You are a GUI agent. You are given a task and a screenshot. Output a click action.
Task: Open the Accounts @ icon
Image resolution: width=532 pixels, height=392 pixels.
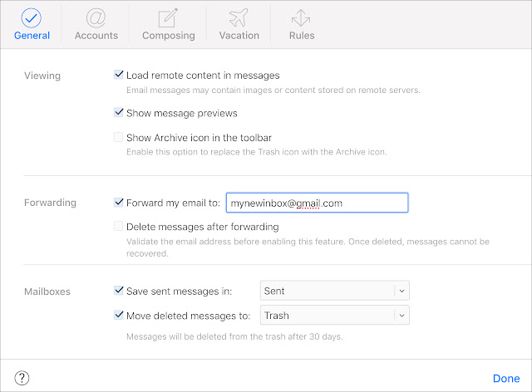point(96,18)
